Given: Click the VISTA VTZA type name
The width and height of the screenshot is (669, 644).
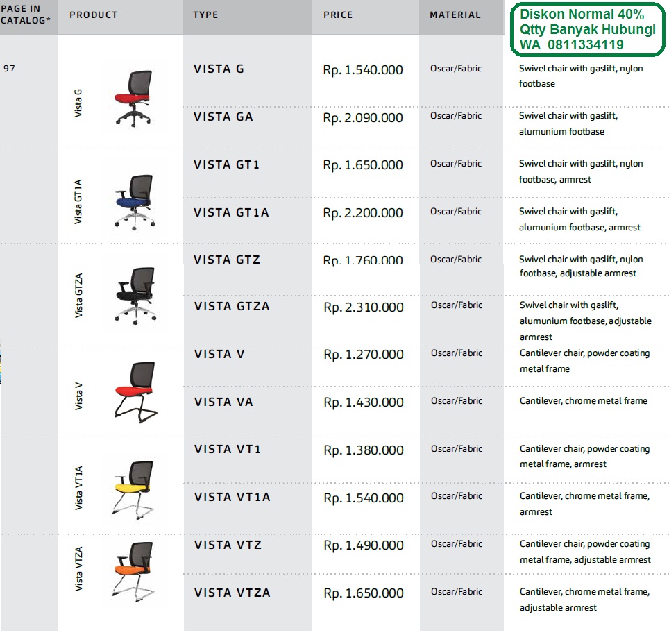Looking at the screenshot, I should [x=232, y=593].
